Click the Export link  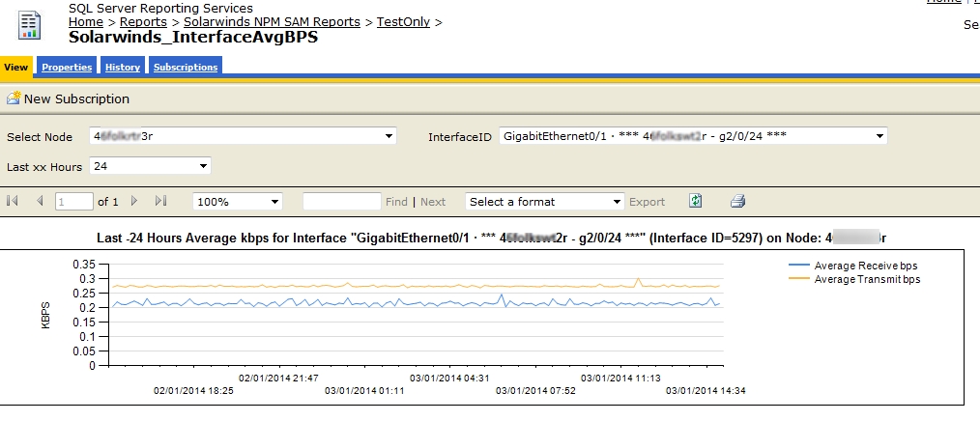pyautogui.click(x=647, y=202)
